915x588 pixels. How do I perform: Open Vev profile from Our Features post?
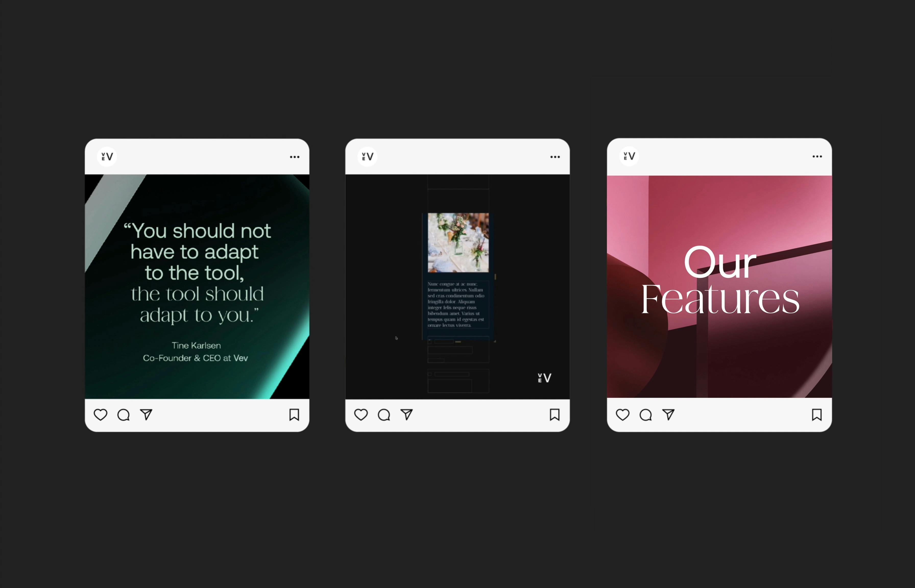click(x=629, y=156)
